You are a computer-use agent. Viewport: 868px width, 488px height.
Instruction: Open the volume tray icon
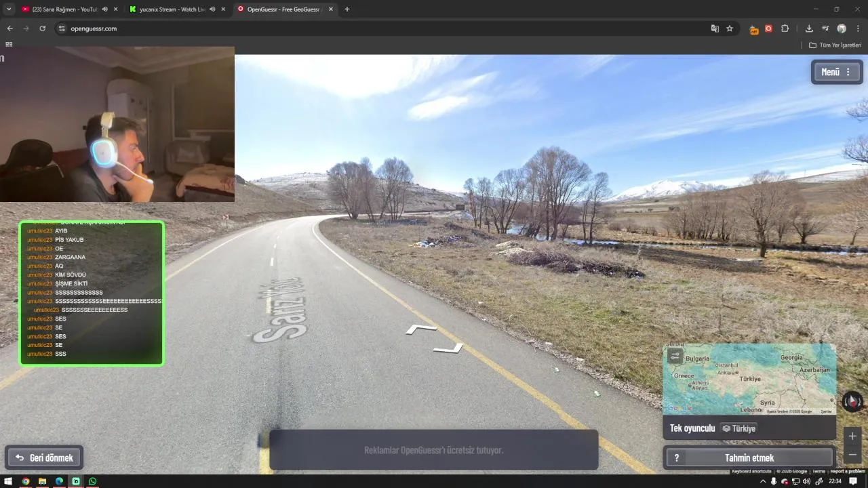806,481
